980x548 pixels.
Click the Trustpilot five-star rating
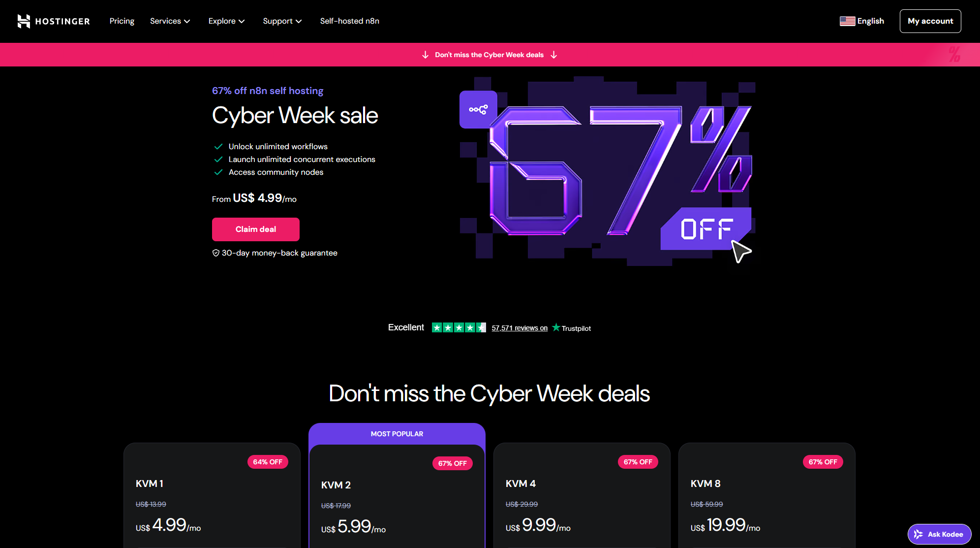[459, 327]
